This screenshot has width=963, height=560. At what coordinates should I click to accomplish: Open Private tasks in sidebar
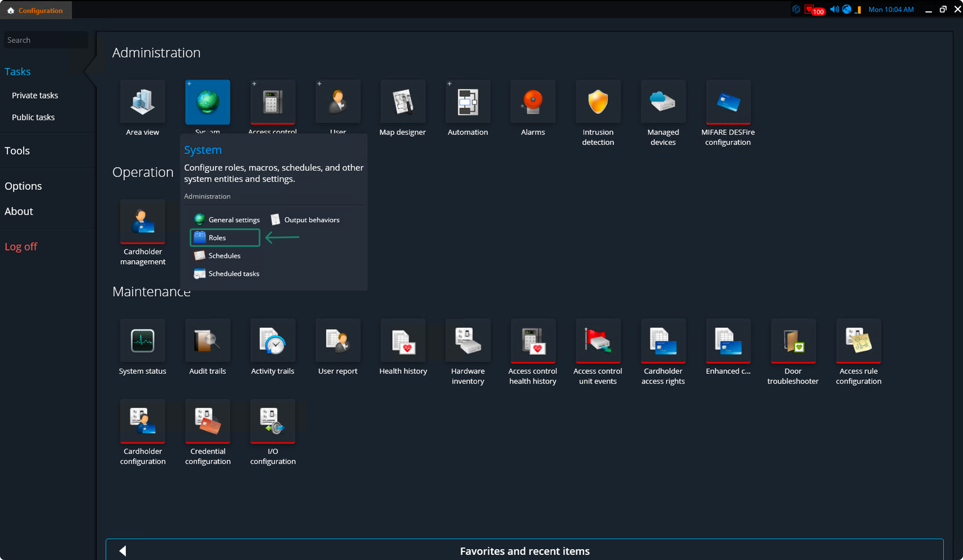point(35,95)
